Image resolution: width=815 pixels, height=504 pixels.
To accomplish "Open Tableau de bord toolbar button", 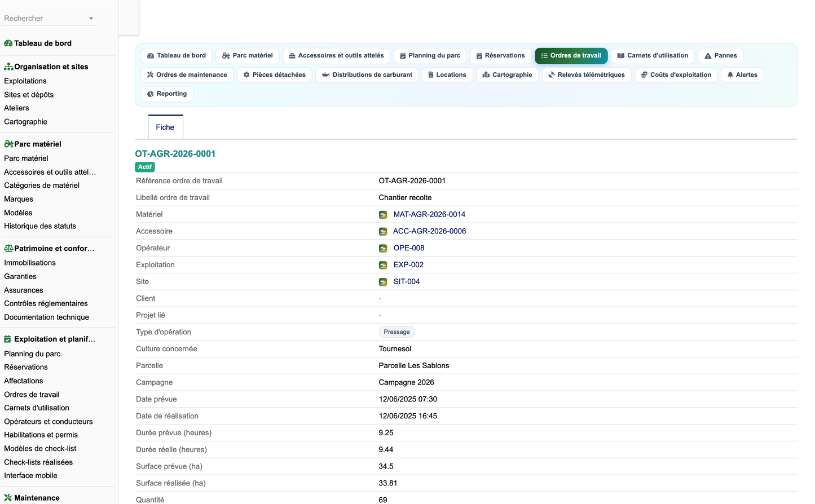I will [177, 56].
